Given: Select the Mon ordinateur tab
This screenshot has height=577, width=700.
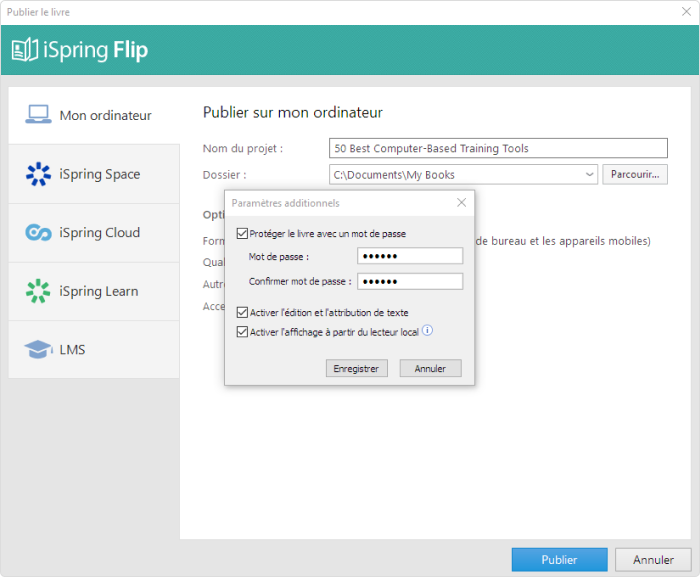Looking at the screenshot, I should (94, 115).
